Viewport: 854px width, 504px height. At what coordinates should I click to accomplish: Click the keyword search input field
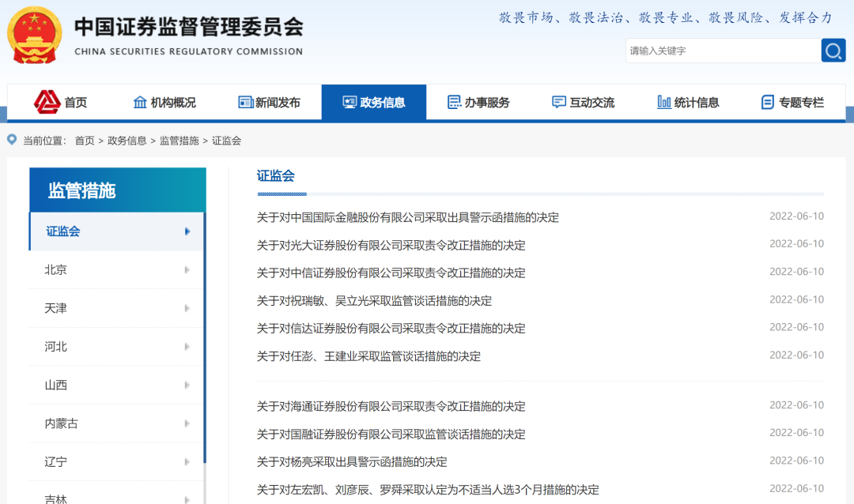(723, 51)
